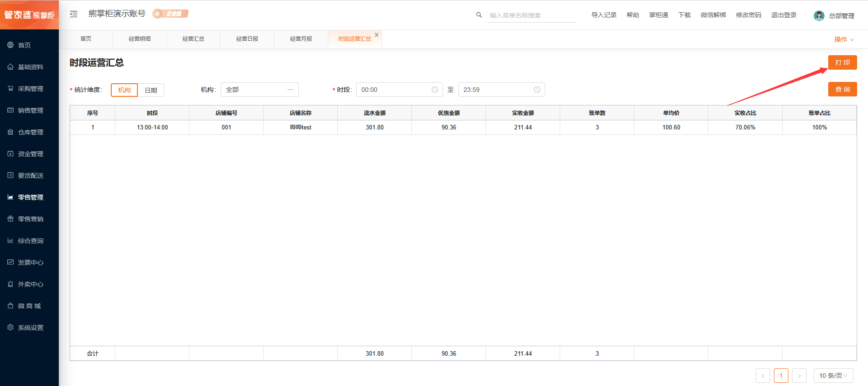
Task: Open the 机构 selector showing 全部
Action: pos(259,90)
